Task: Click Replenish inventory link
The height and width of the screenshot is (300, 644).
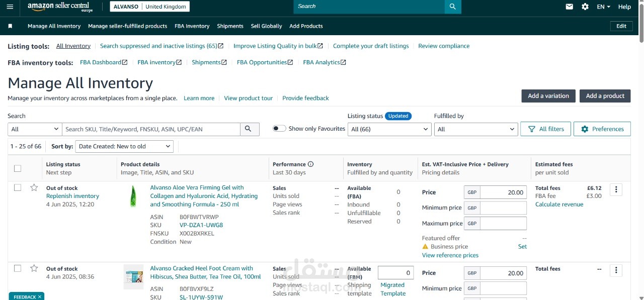Action: tap(72, 196)
